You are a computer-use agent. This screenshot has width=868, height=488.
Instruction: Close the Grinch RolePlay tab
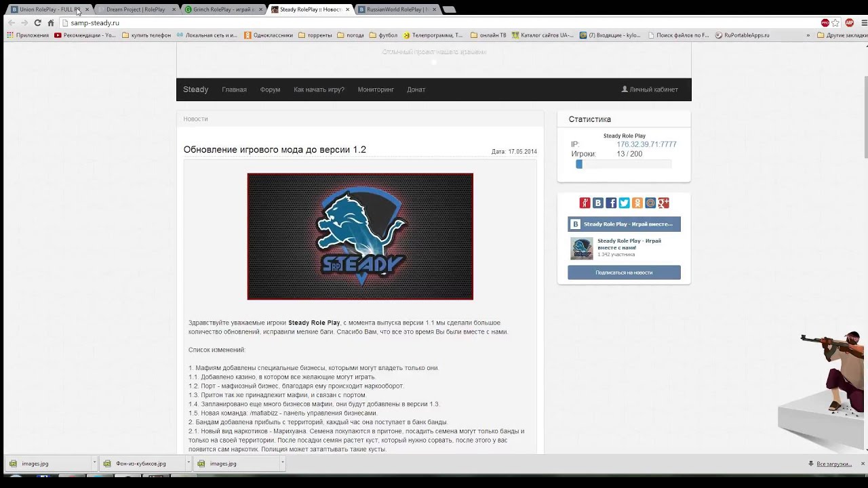[x=260, y=9]
